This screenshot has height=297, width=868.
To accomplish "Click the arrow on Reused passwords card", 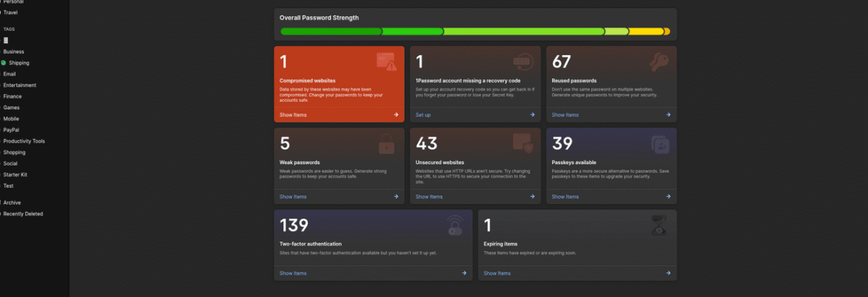I will coord(668,115).
